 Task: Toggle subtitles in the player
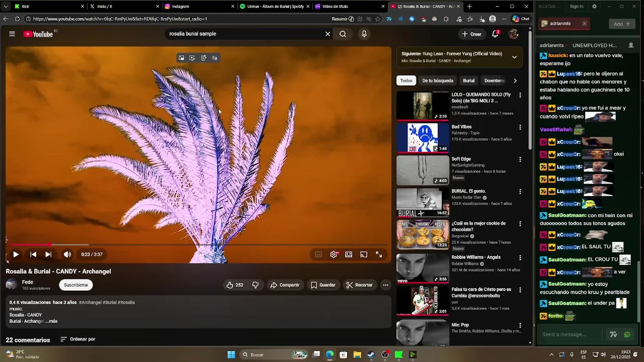coord(318,254)
